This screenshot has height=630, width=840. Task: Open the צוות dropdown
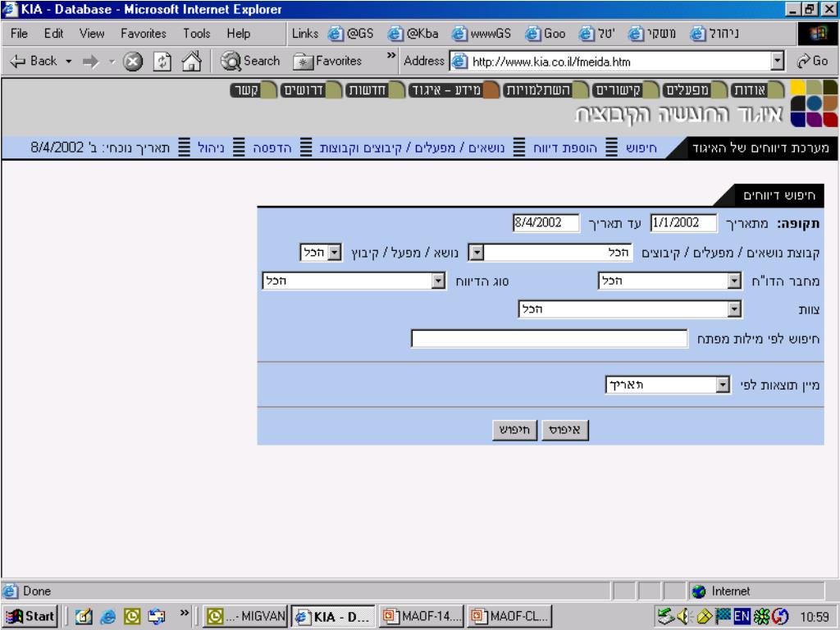pyautogui.click(x=630, y=309)
